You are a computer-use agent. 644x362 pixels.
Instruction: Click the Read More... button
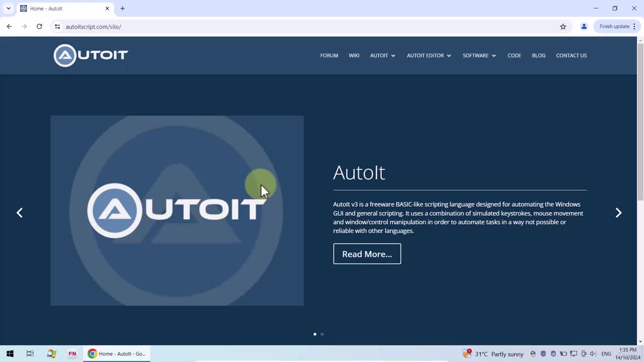pos(367,254)
